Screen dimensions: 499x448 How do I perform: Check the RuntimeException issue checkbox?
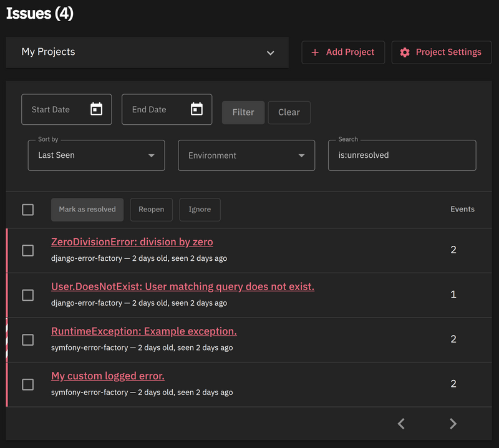click(x=28, y=340)
